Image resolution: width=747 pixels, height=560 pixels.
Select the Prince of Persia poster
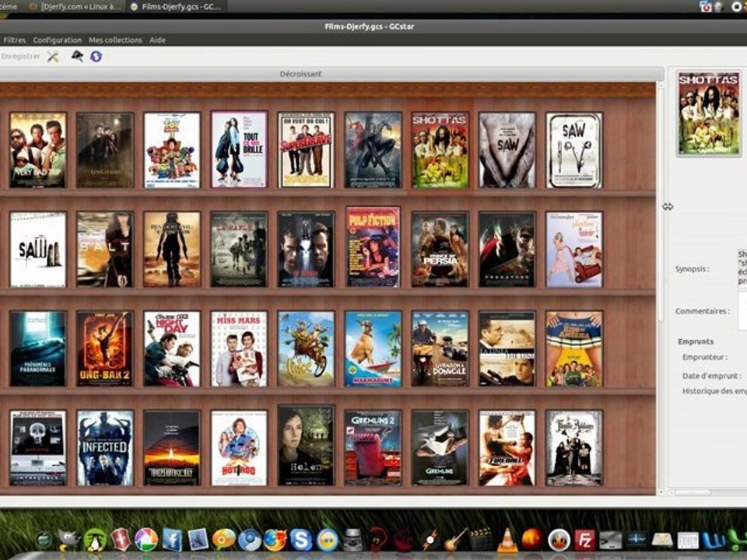pos(440,250)
